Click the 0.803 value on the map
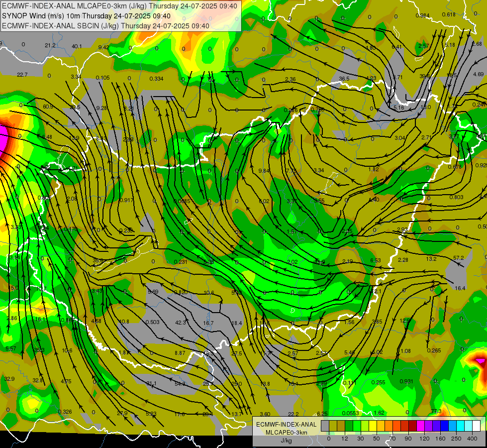This screenshot has height=448, width=487. click(456, 197)
